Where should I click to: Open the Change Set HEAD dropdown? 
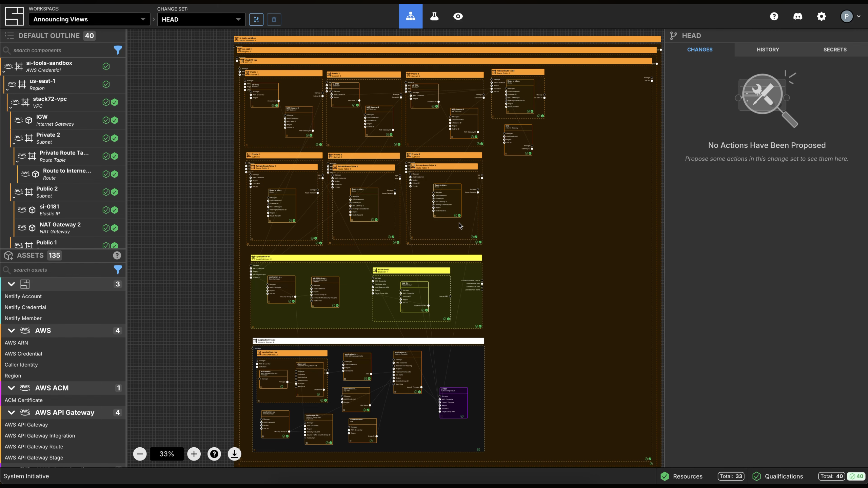201,19
